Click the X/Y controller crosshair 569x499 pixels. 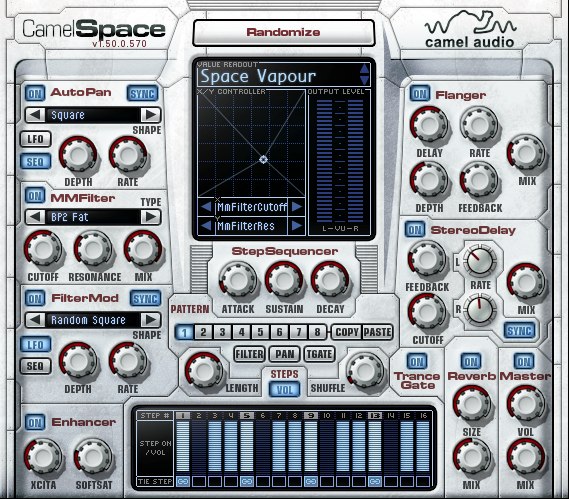(263, 159)
